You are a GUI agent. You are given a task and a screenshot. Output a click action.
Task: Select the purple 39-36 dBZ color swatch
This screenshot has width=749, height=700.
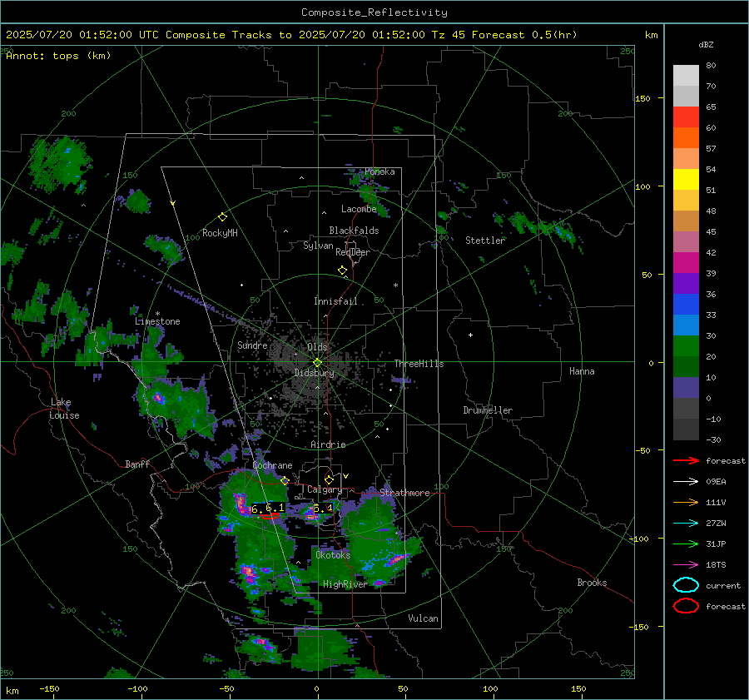pos(686,284)
